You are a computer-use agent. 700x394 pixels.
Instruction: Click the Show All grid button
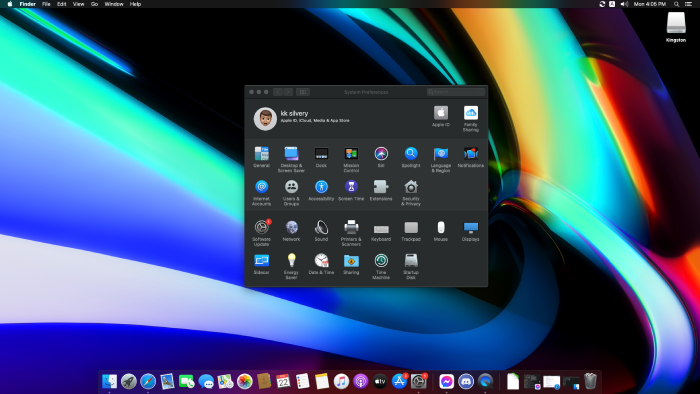point(303,92)
